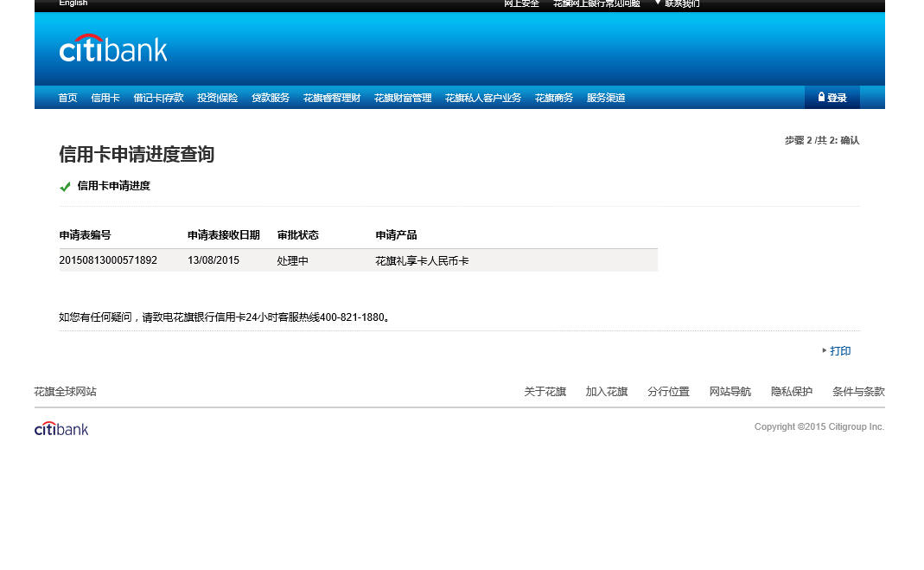924x570 pixels.
Task: Expand the 联系我们 dropdown arrow
Action: click(x=658, y=3)
